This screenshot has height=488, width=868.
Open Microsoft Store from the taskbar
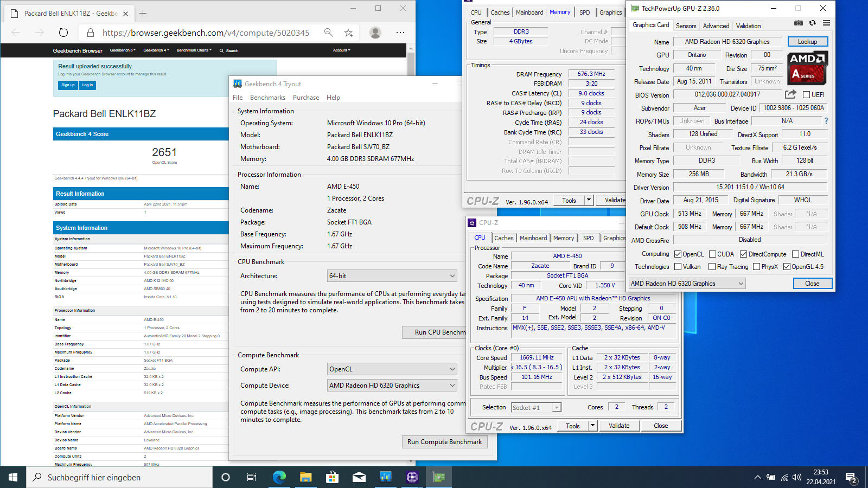coord(332,477)
